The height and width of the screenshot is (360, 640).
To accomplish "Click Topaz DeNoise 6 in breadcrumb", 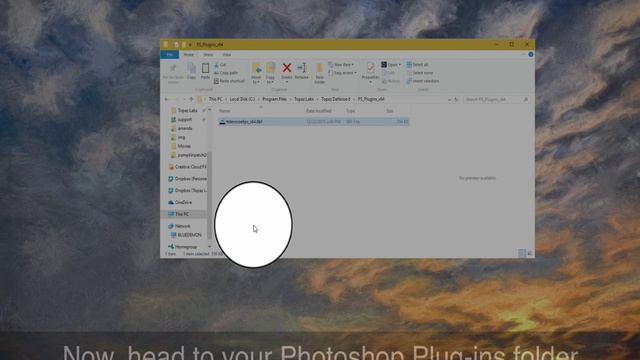I will tap(336, 99).
